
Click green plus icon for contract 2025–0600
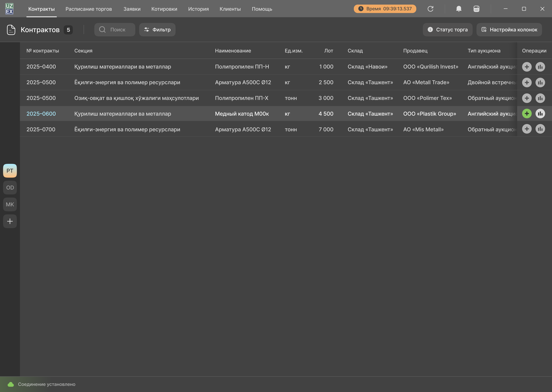point(527,114)
